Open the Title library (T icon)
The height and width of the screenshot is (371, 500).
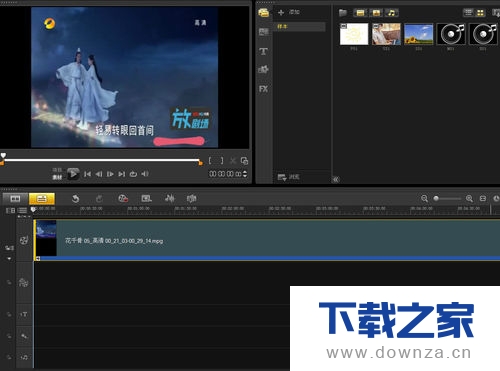coord(263,51)
